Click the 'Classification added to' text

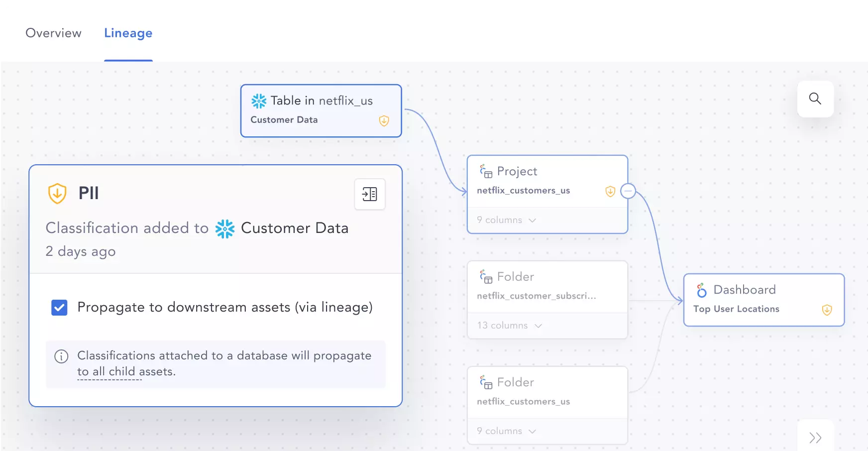127,228
